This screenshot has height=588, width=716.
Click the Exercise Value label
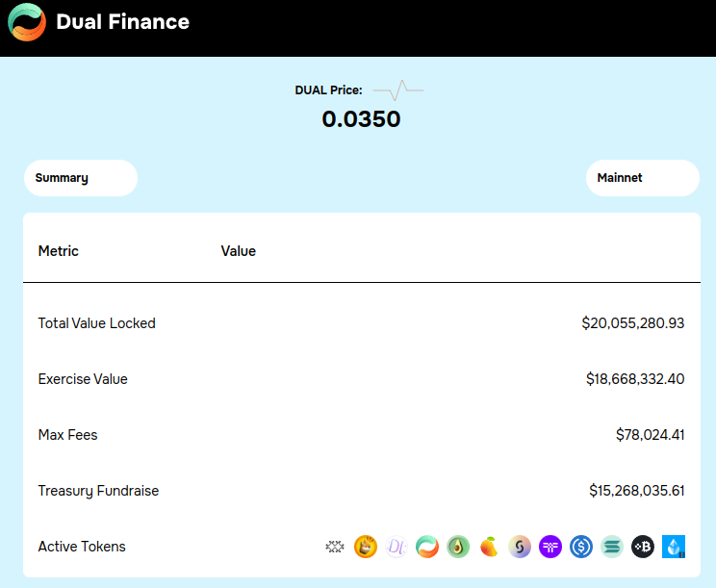point(83,379)
